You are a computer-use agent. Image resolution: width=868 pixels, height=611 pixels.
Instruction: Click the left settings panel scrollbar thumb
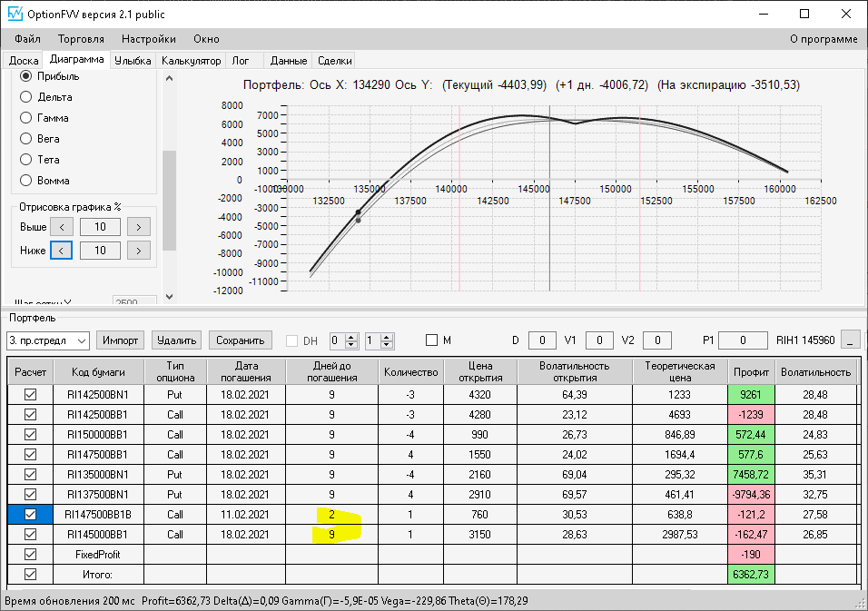point(169,200)
